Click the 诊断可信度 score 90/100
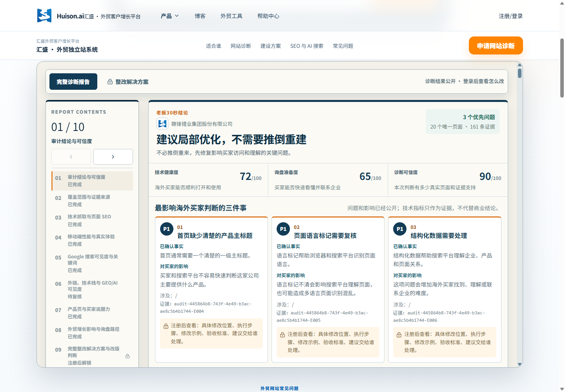The image size is (565, 392). (490, 177)
